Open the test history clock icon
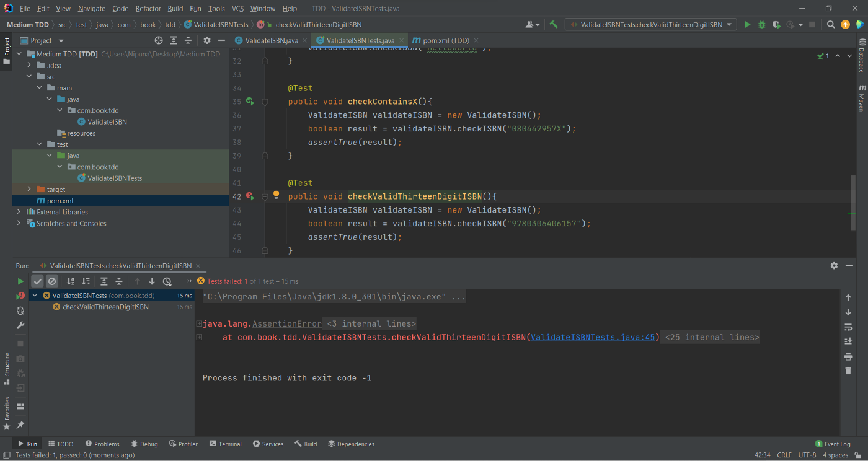Screen dimensions: 868x461 (x=167, y=281)
